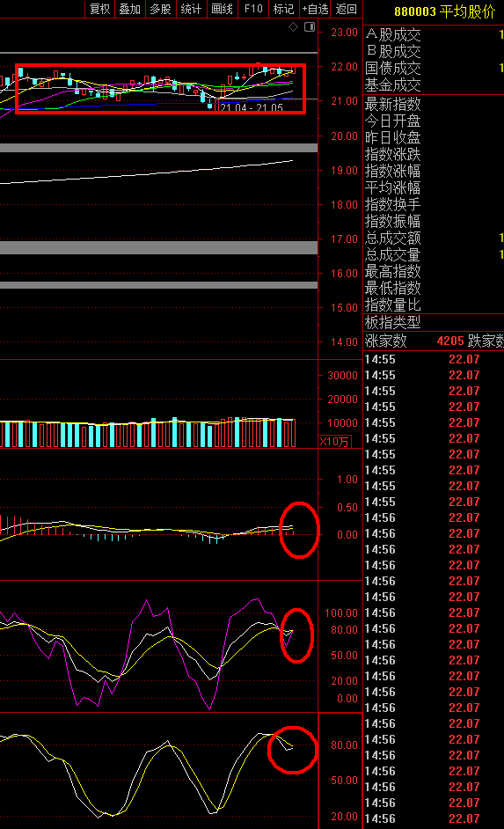Open the F10 company info
The height and width of the screenshot is (829, 504).
tap(253, 9)
